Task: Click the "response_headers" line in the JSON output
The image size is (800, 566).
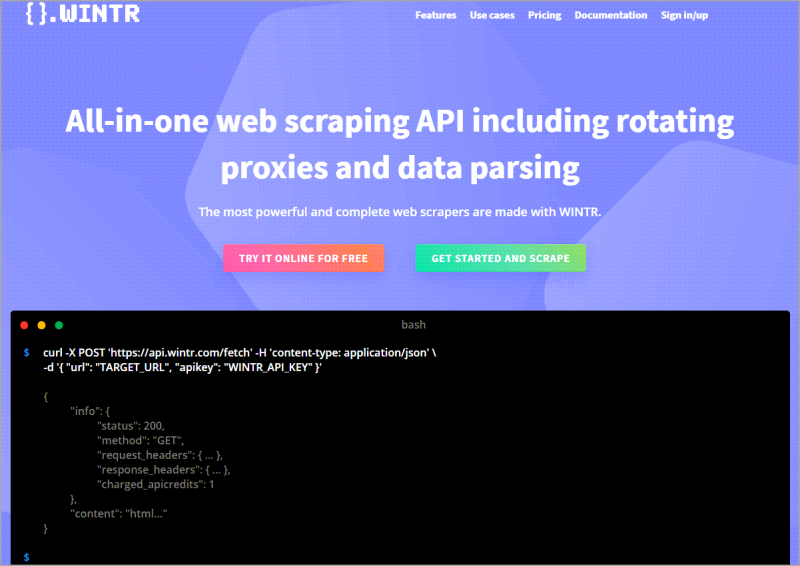Action: [164, 469]
